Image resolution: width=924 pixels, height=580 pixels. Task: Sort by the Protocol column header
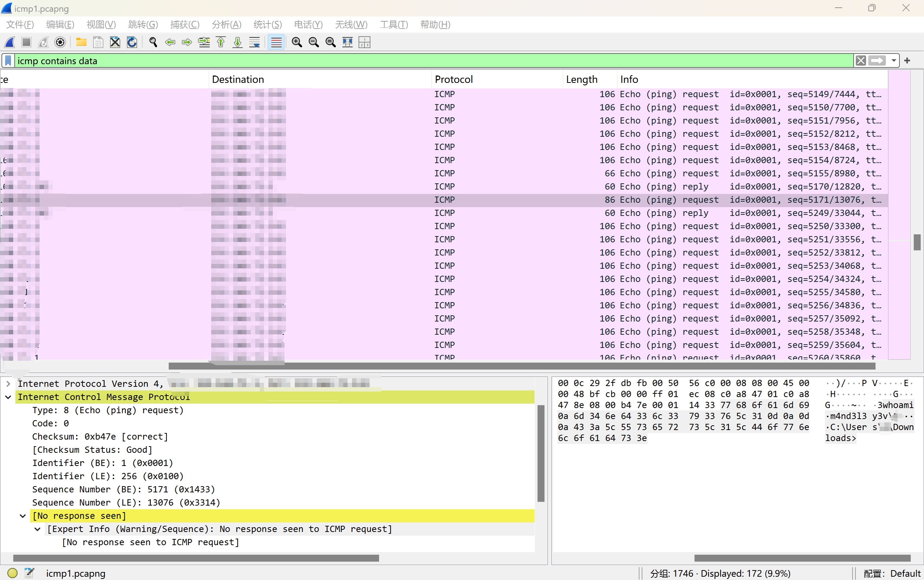pyautogui.click(x=497, y=80)
